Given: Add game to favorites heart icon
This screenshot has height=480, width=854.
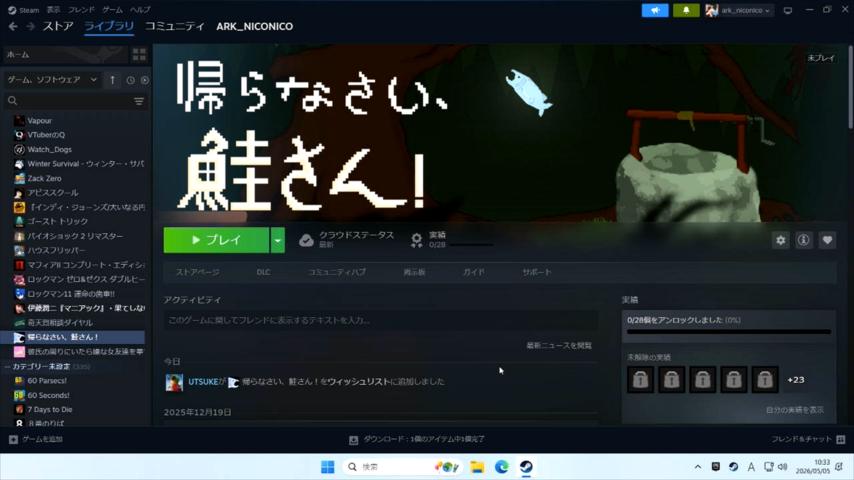Looking at the screenshot, I should (827, 240).
